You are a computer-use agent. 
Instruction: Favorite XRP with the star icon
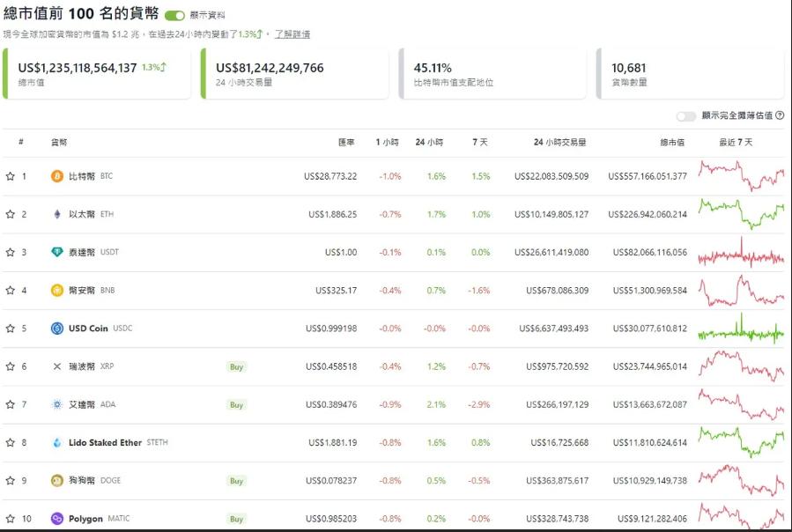point(10,366)
